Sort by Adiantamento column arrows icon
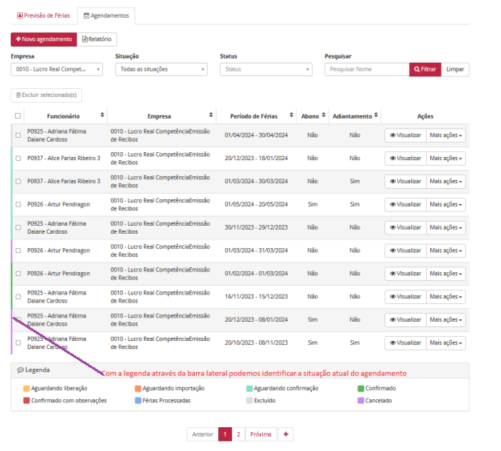The image size is (501, 451). pyautogui.click(x=376, y=115)
